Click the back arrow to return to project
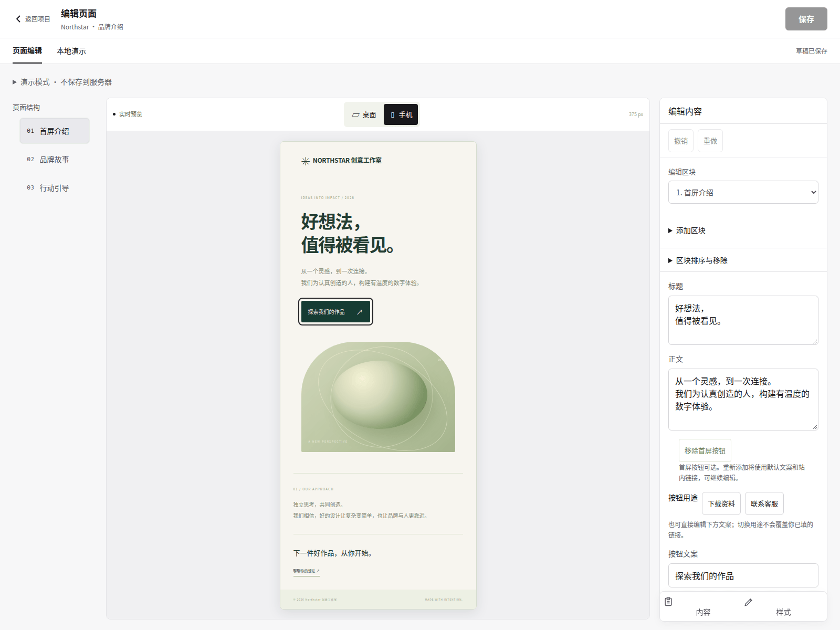Image resolution: width=840 pixels, height=630 pixels. click(x=33, y=19)
